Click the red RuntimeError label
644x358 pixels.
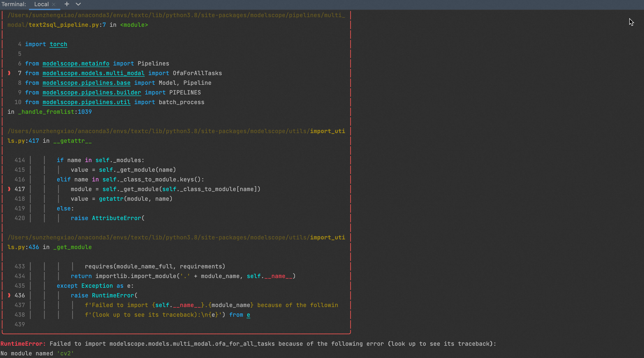tap(23, 344)
